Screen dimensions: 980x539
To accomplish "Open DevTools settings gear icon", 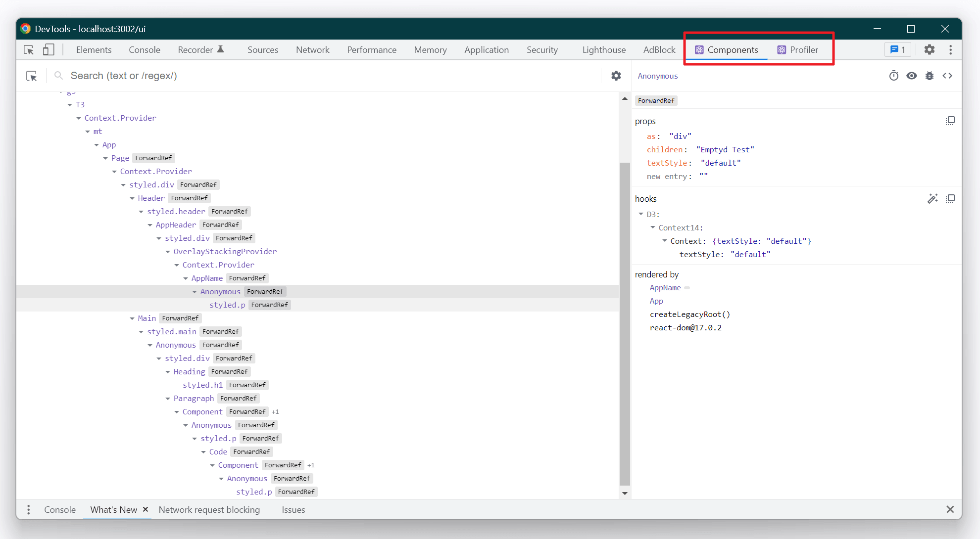I will click(x=930, y=50).
